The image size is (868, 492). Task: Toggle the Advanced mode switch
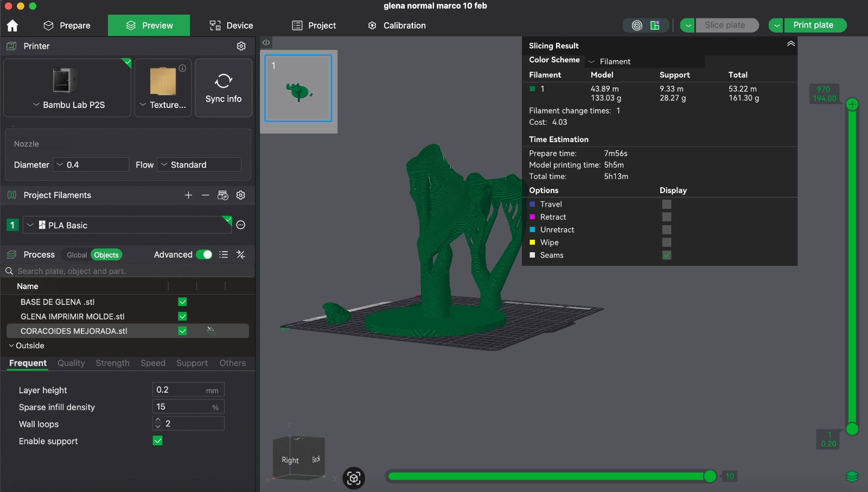pyautogui.click(x=204, y=255)
